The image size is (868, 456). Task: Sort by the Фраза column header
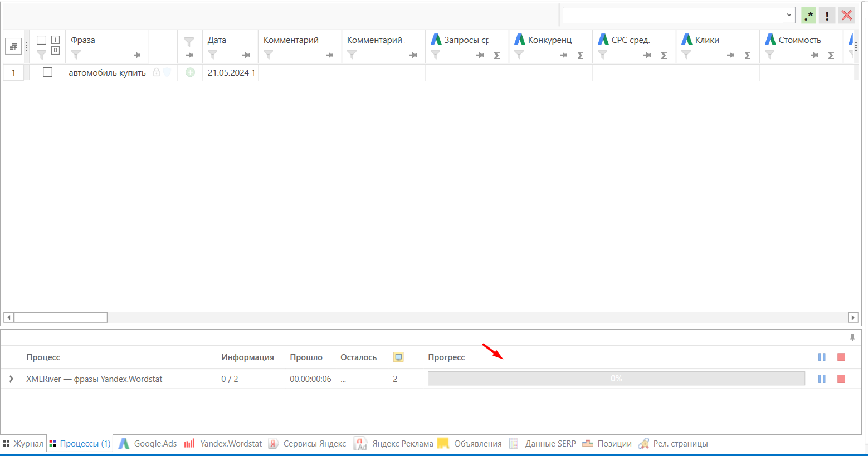pos(83,40)
